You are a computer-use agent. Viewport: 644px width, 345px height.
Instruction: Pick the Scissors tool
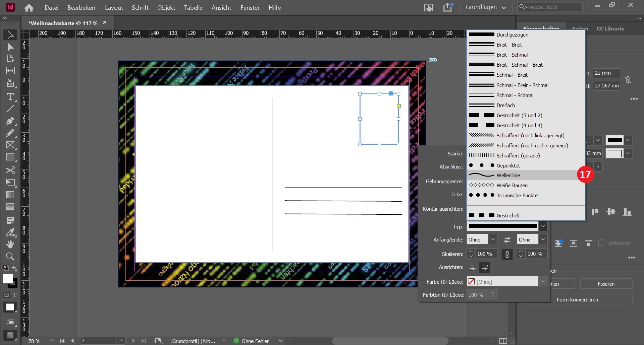(x=10, y=170)
